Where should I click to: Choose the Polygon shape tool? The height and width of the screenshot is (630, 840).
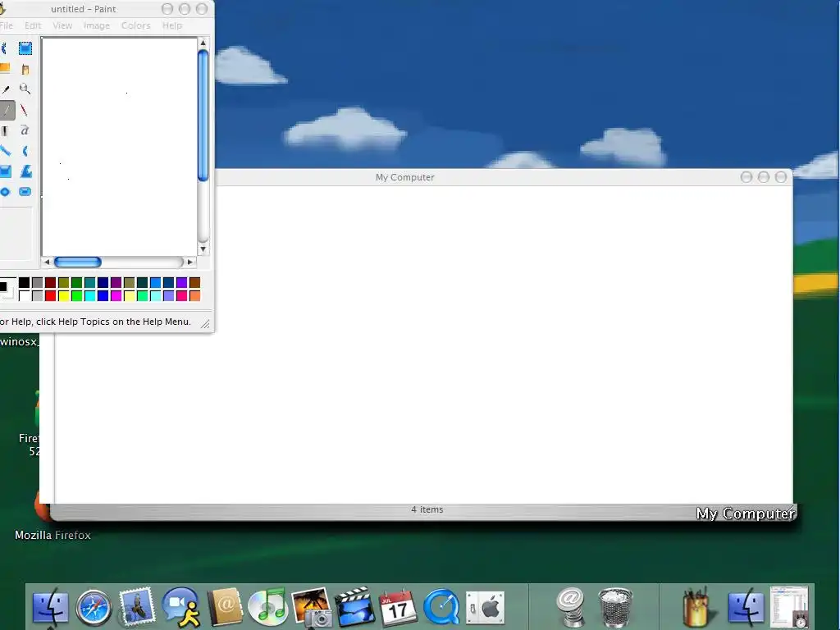25,171
